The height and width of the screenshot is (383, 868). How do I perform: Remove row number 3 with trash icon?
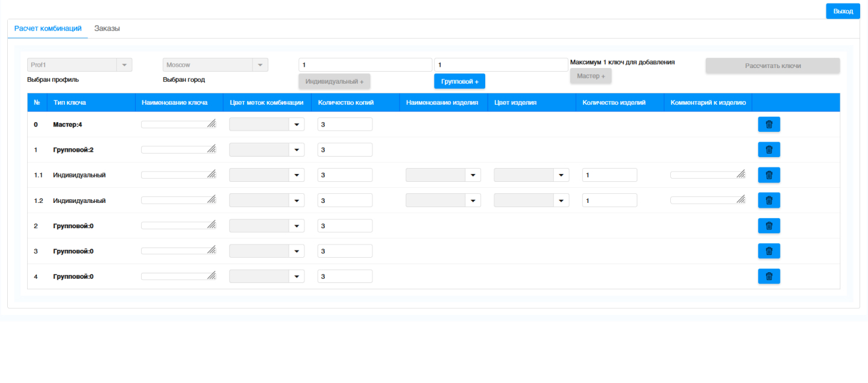(x=769, y=251)
